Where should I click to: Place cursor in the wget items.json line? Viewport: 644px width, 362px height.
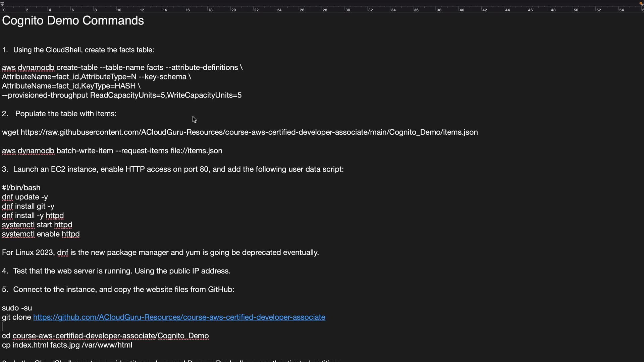[240, 132]
